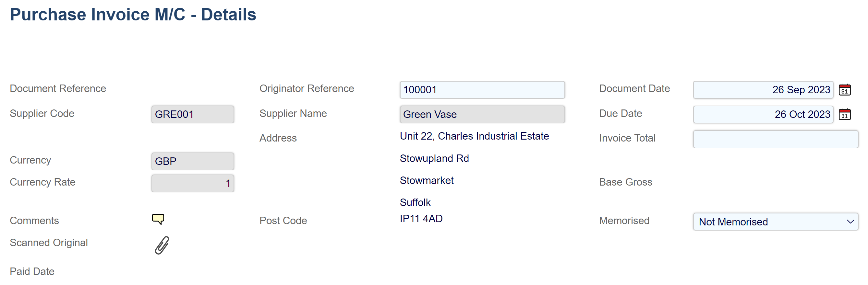868x285 pixels.
Task: Click the Purchase Invoice M/C Details heading
Action: point(133,15)
